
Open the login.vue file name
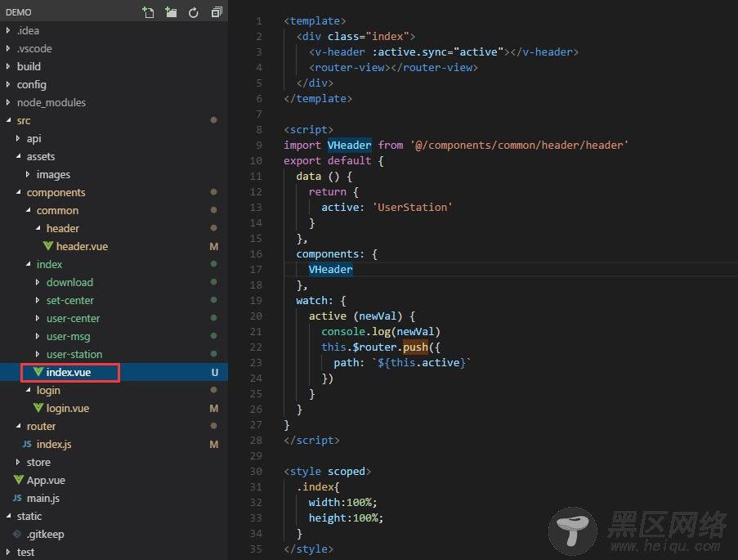[x=68, y=408]
